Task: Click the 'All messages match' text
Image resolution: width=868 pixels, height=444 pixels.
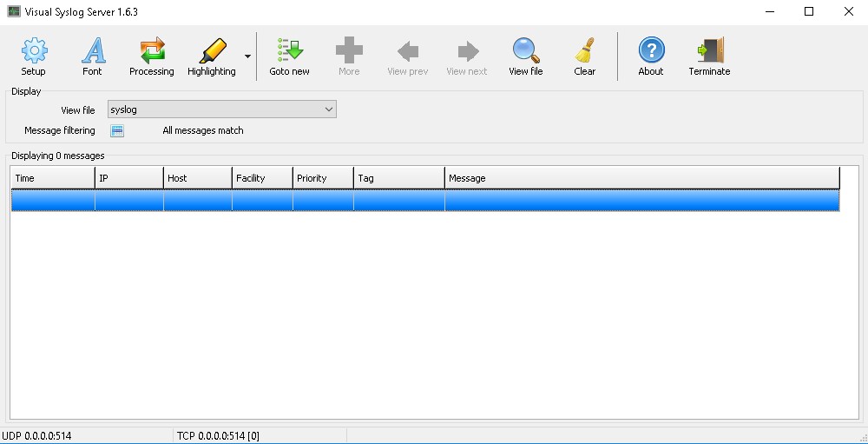Action: 203,131
